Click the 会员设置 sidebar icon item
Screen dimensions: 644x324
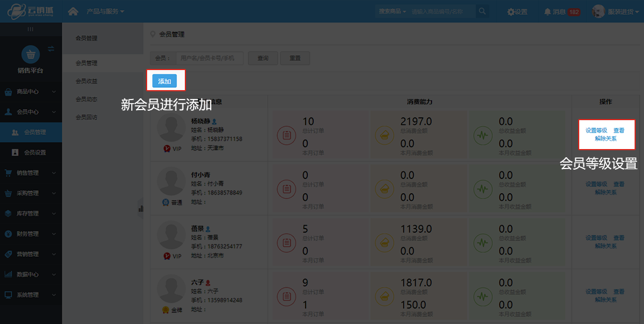(34, 153)
